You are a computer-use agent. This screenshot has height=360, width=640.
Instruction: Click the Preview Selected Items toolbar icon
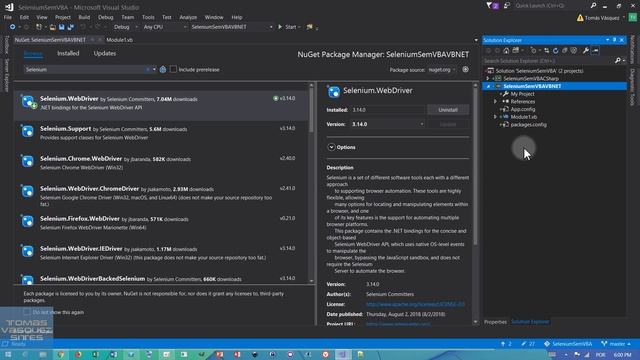point(596,51)
